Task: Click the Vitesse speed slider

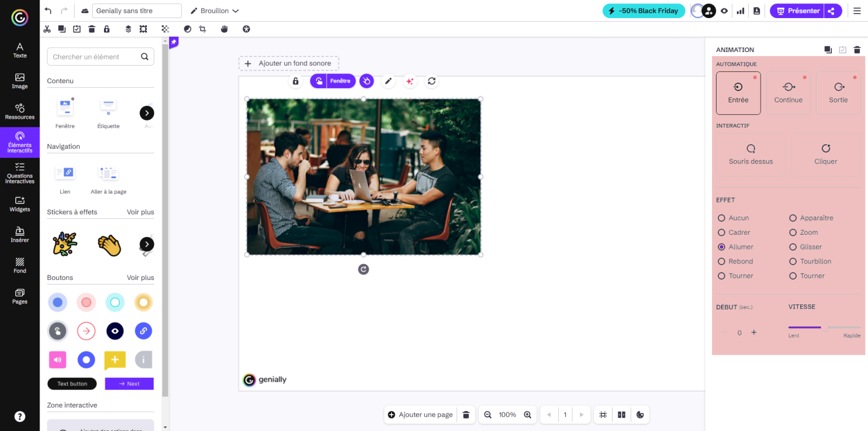Action: tap(824, 327)
